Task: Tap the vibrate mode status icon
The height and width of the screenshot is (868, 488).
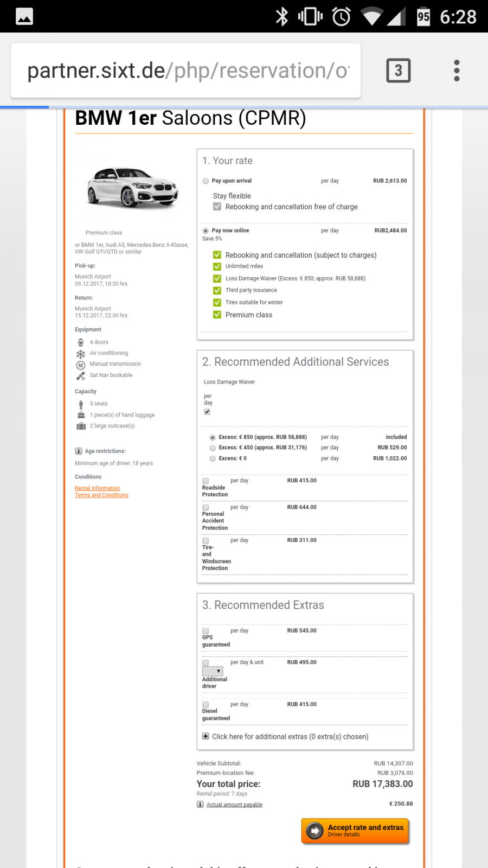Action: tap(311, 17)
